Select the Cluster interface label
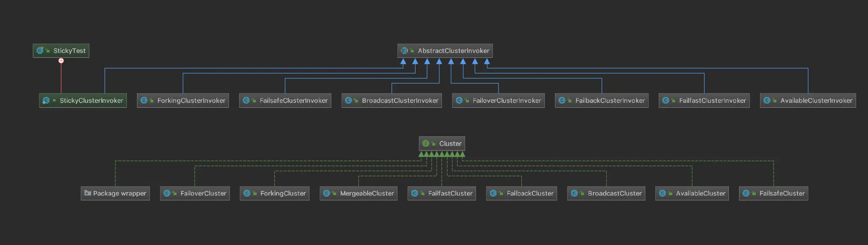The height and width of the screenshot is (245, 868). [x=450, y=143]
